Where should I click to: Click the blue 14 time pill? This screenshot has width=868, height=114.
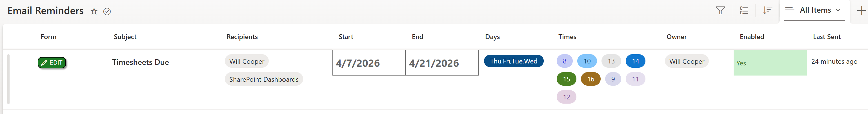(635, 61)
